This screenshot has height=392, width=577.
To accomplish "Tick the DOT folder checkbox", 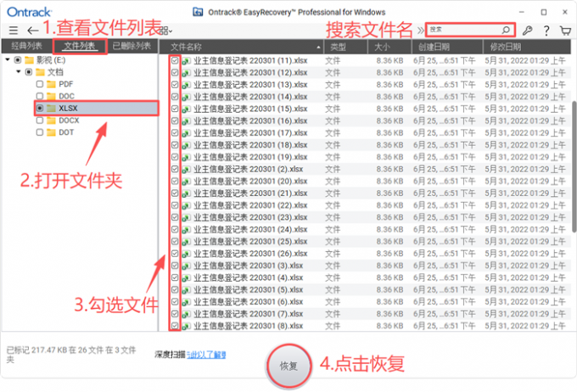I will click(x=40, y=132).
